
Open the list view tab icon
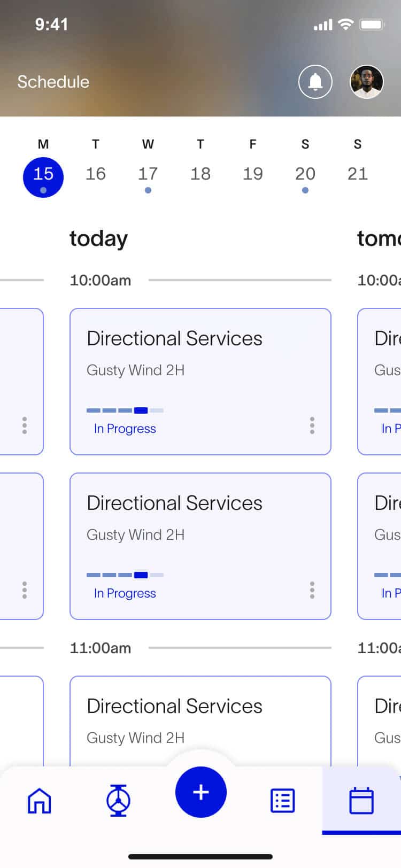(x=282, y=801)
